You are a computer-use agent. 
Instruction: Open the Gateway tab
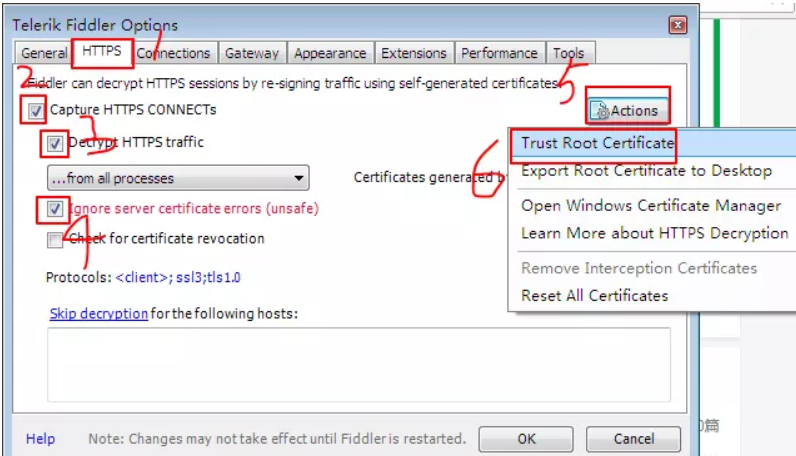[252, 53]
